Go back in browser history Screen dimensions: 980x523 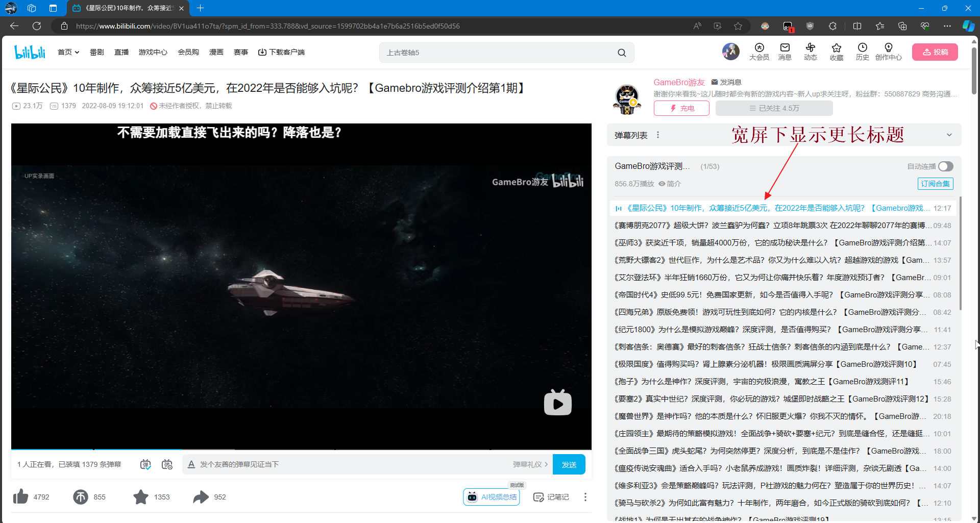coord(14,26)
